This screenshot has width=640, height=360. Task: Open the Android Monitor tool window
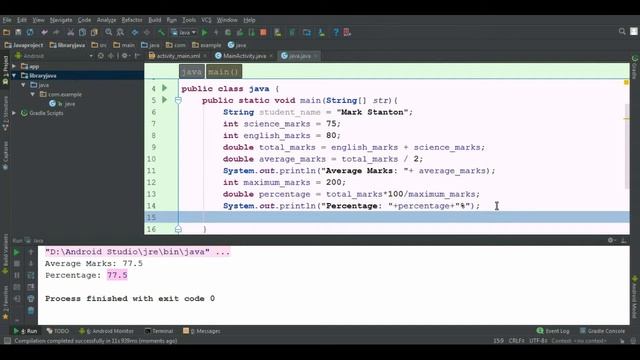(x=106, y=331)
